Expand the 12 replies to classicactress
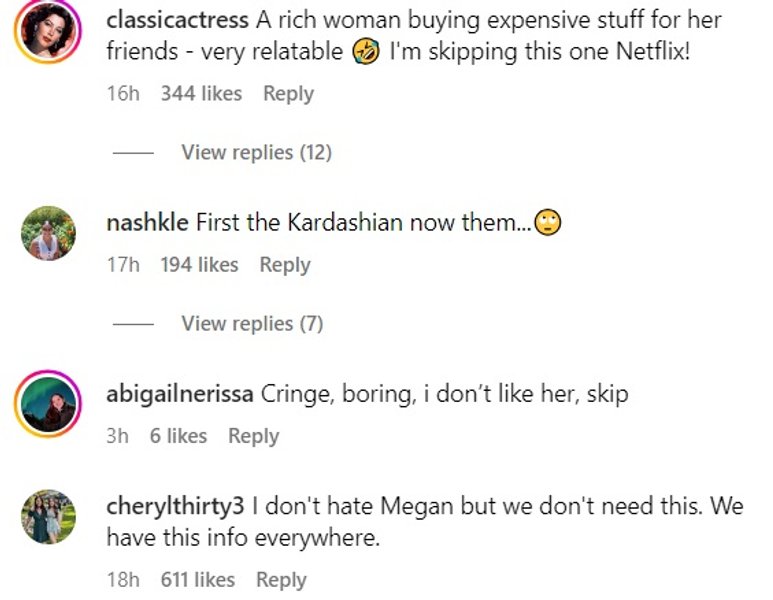 (256, 152)
